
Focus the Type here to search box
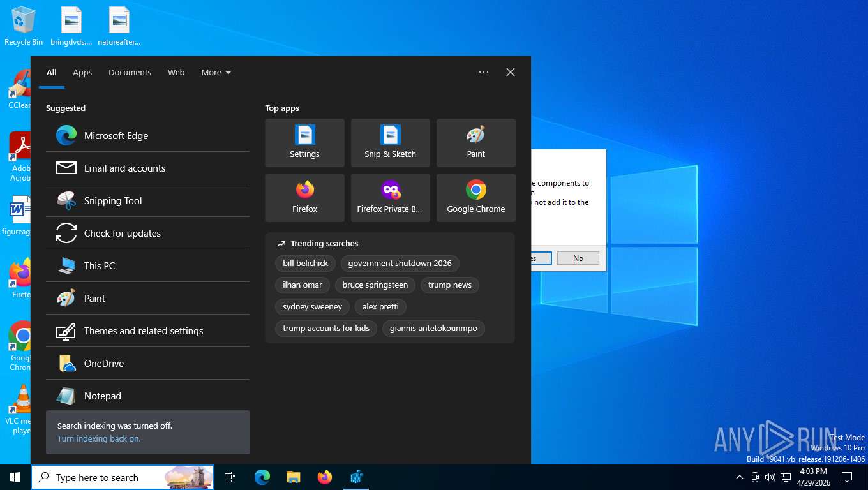tap(123, 477)
